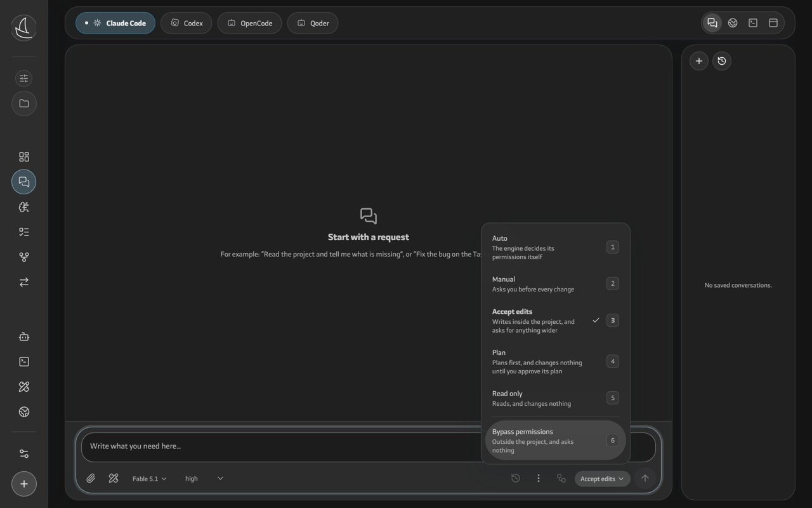Click the "Start with a request" heading
The height and width of the screenshot is (508, 812).
[369, 237]
